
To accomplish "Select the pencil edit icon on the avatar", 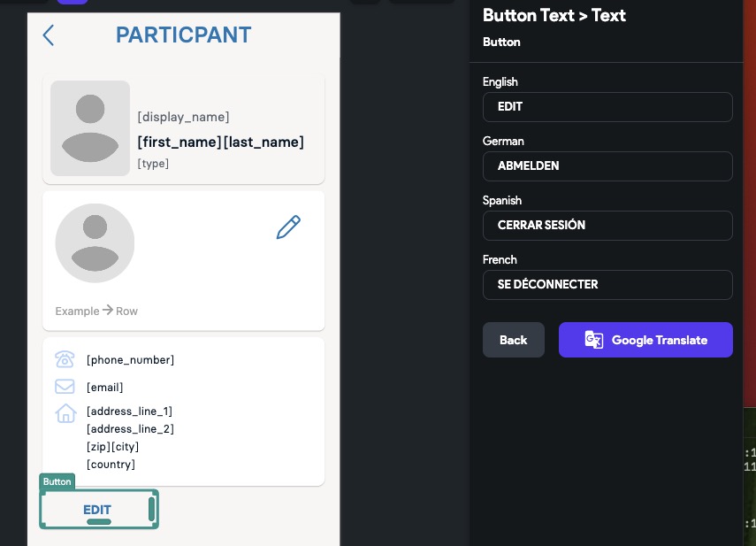I will pyautogui.click(x=288, y=227).
